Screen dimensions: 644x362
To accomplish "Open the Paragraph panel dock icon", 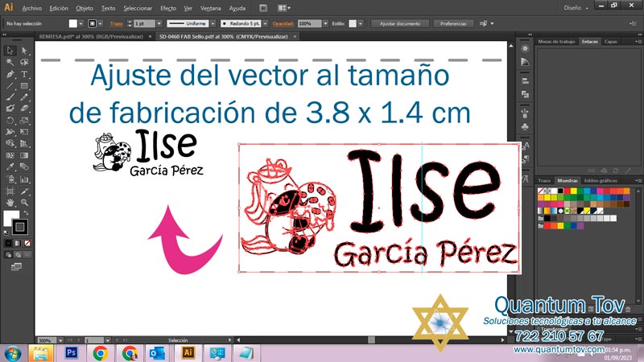I will point(526,159).
